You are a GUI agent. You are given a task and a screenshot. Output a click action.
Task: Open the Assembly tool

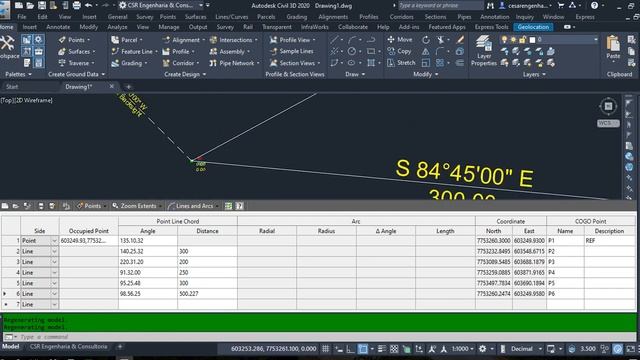tap(229, 52)
